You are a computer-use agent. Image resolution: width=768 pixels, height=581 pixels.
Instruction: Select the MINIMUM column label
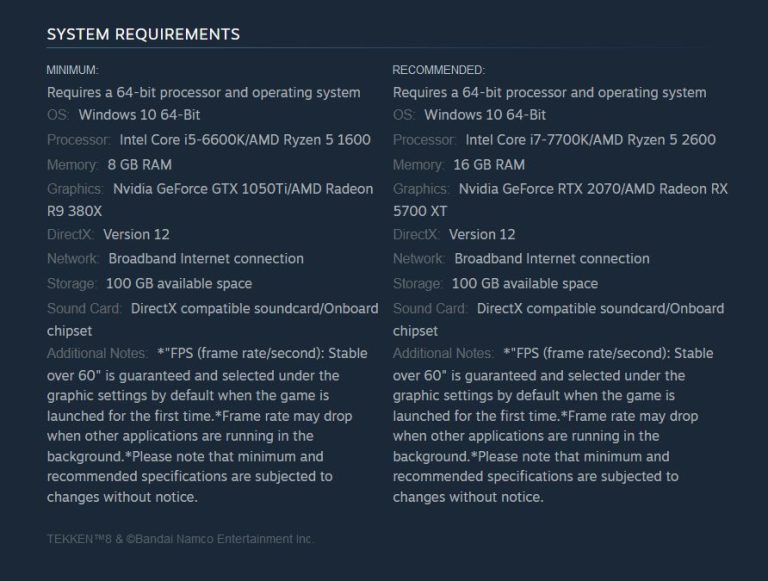click(x=72, y=70)
